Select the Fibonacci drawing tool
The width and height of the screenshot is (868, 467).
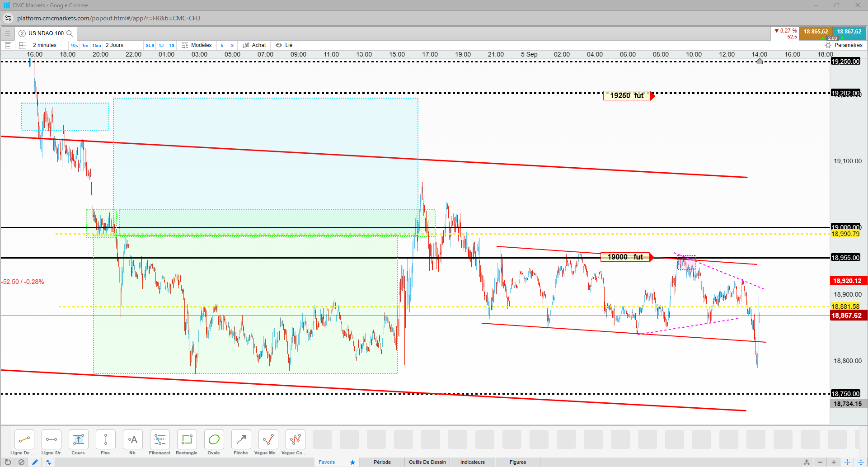tap(160, 443)
